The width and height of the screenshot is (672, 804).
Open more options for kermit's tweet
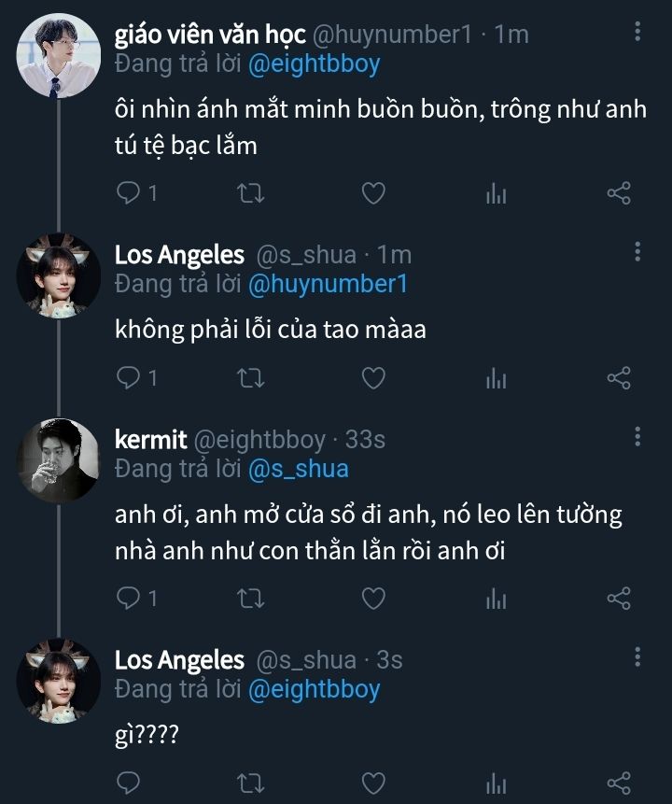(637, 437)
